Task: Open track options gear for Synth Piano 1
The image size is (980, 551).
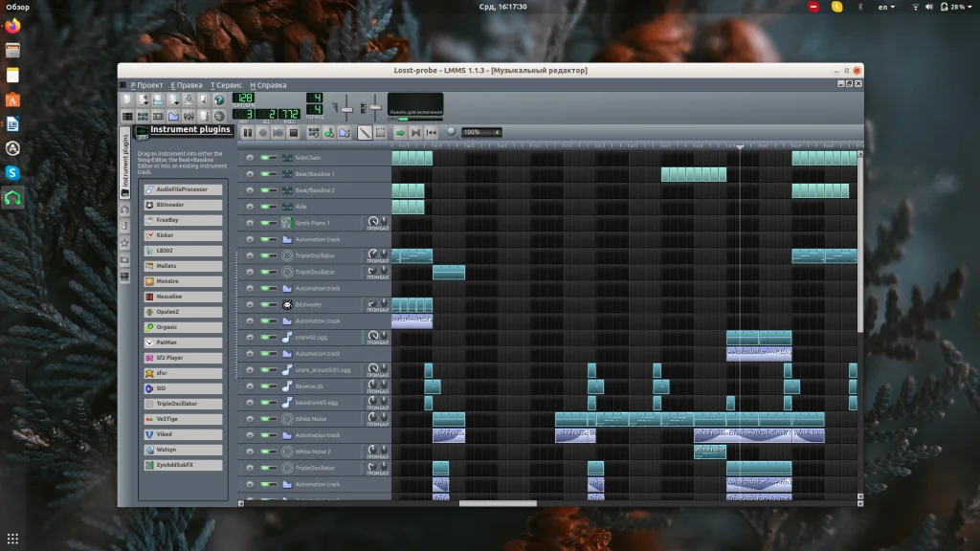Action: 249,223
